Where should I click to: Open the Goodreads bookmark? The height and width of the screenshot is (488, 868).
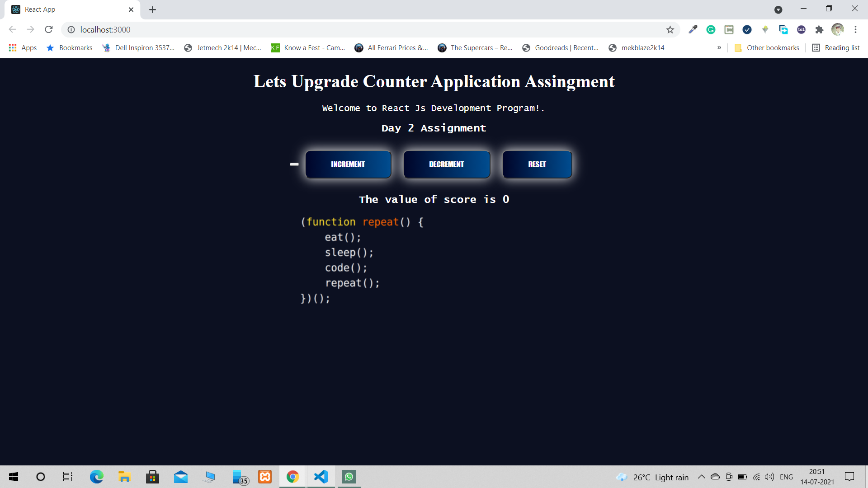coord(561,47)
